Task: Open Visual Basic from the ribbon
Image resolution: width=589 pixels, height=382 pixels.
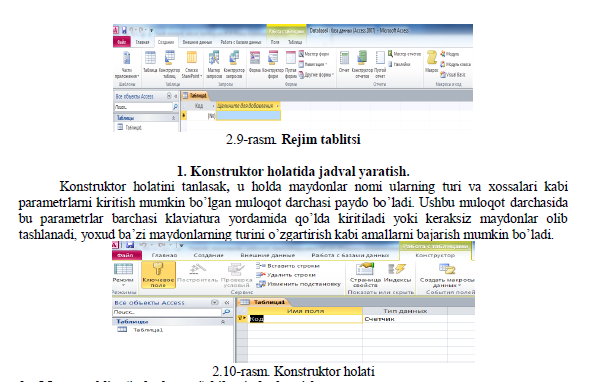Action: [453, 74]
